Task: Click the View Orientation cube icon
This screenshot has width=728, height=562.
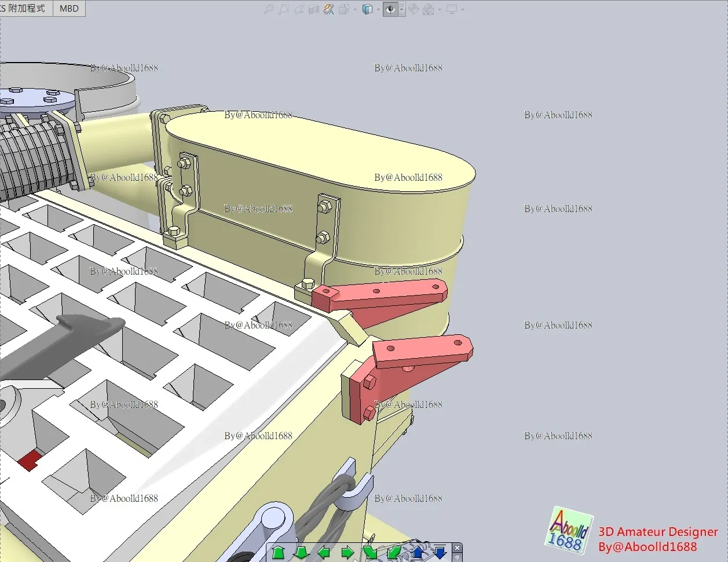Action: 344,9
